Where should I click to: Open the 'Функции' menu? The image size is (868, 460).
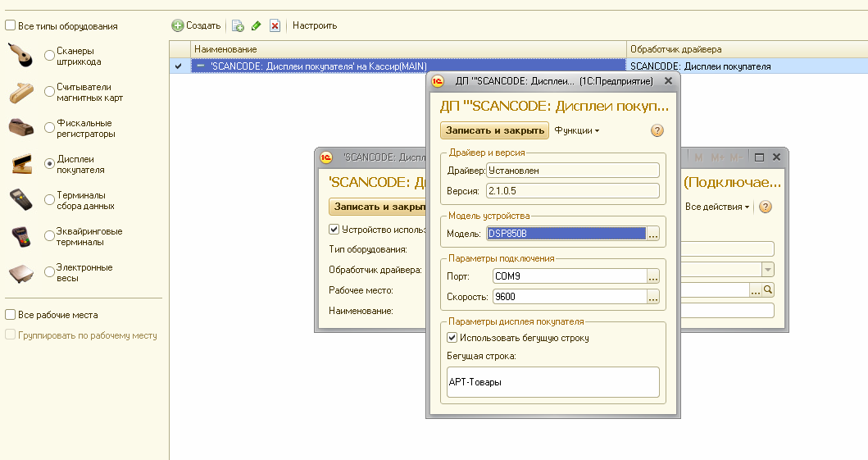576,130
